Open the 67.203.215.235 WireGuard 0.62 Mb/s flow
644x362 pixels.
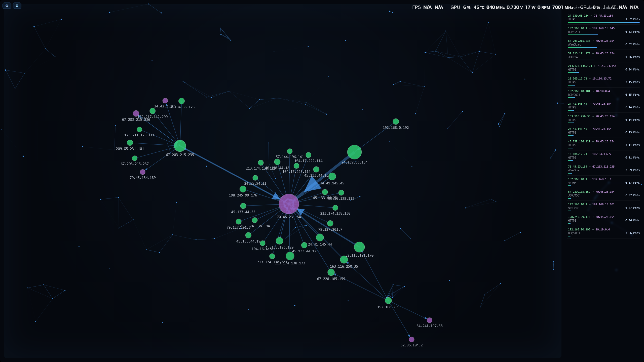[603, 43]
